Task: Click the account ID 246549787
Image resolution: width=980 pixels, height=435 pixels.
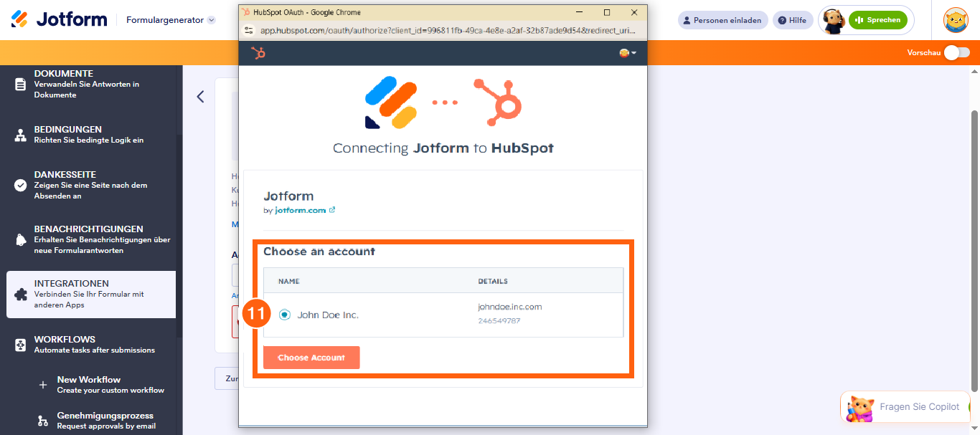Action: pyautogui.click(x=499, y=320)
